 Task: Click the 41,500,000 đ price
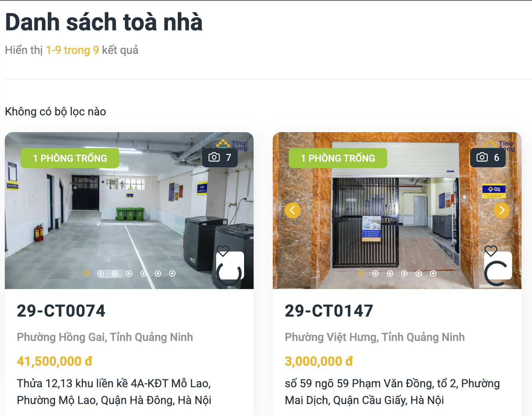pos(55,361)
